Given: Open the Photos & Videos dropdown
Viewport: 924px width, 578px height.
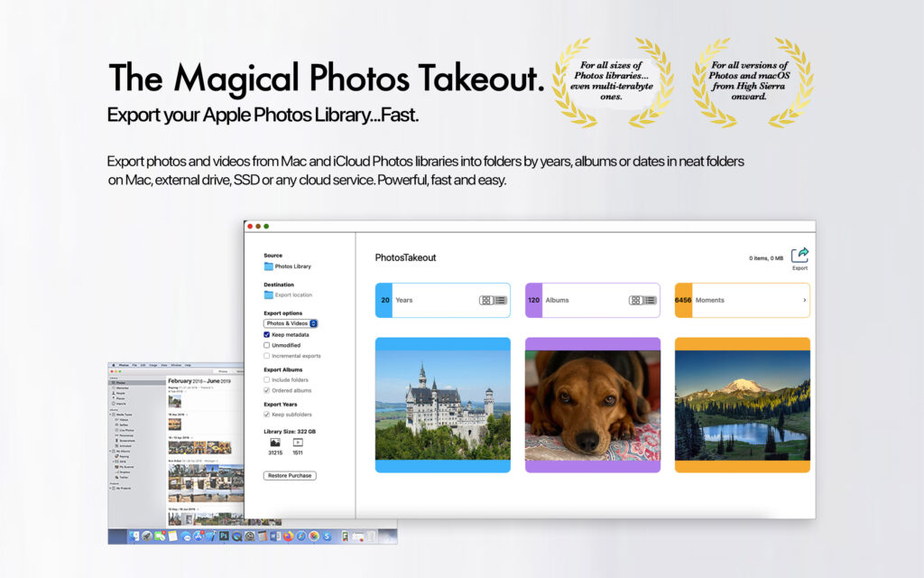Looking at the screenshot, I should (x=291, y=323).
